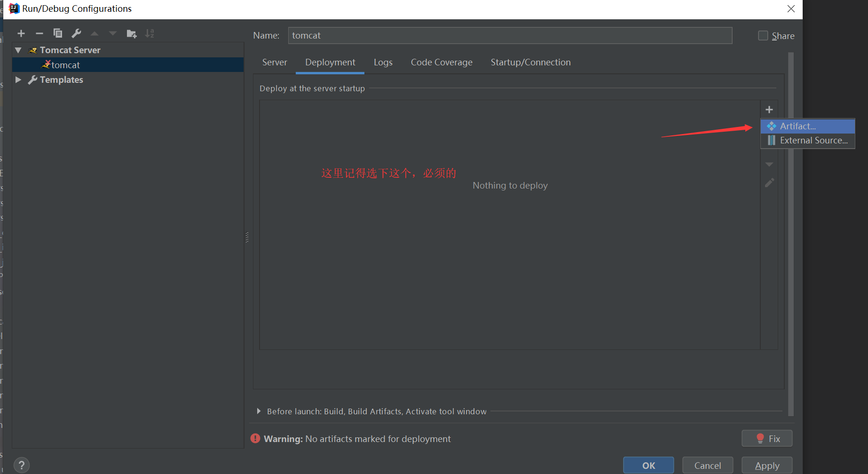This screenshot has height=474, width=868.
Task: Expand the Before launch section
Action: point(259,411)
